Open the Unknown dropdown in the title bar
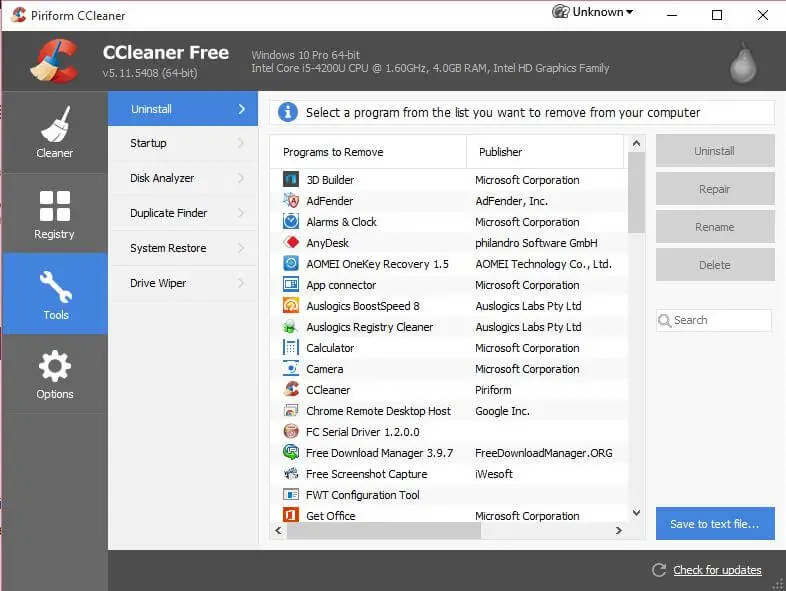 593,12
